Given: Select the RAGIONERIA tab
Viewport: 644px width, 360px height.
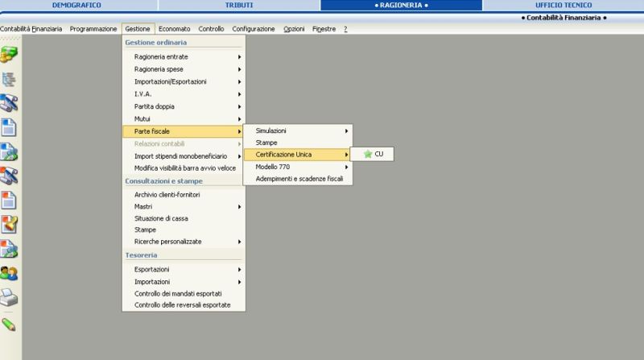Looking at the screenshot, I should pyautogui.click(x=401, y=5).
